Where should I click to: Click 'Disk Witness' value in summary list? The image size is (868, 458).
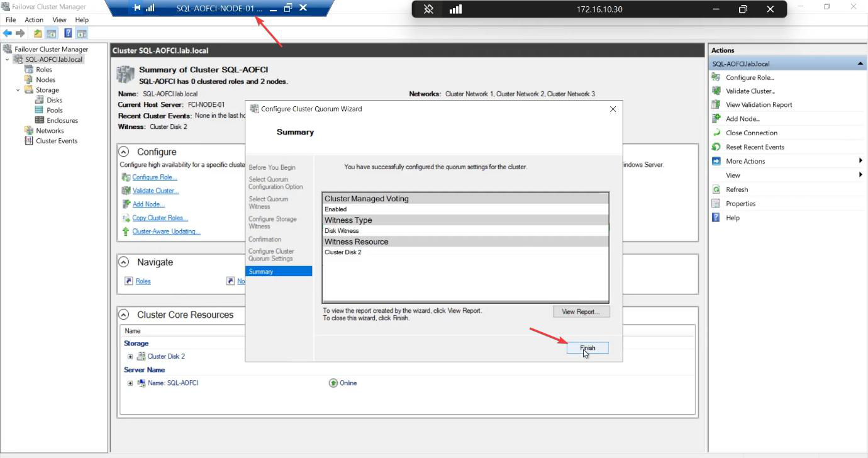(342, 231)
